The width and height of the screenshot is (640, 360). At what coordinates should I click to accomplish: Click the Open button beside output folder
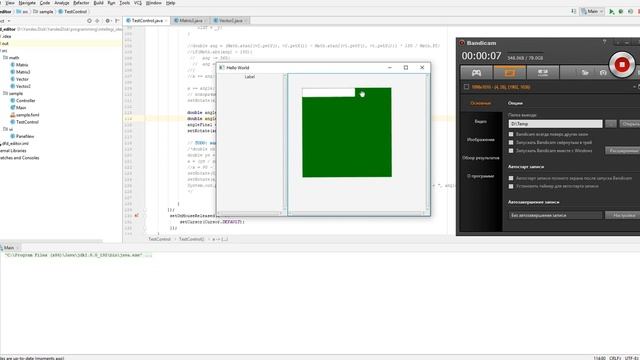[x=630, y=124]
